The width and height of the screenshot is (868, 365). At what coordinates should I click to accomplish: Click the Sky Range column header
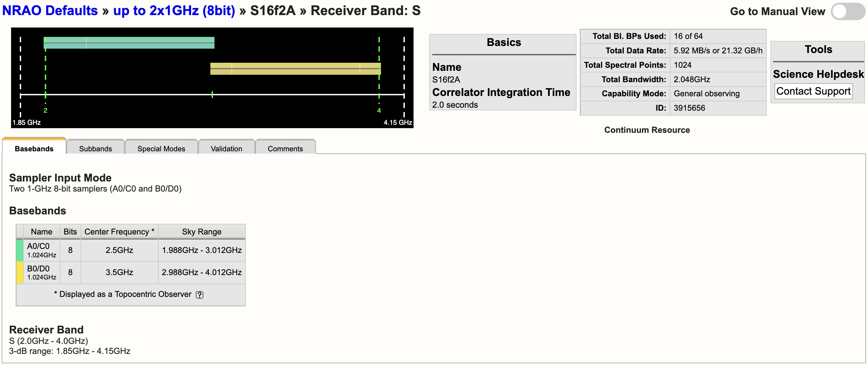click(202, 232)
